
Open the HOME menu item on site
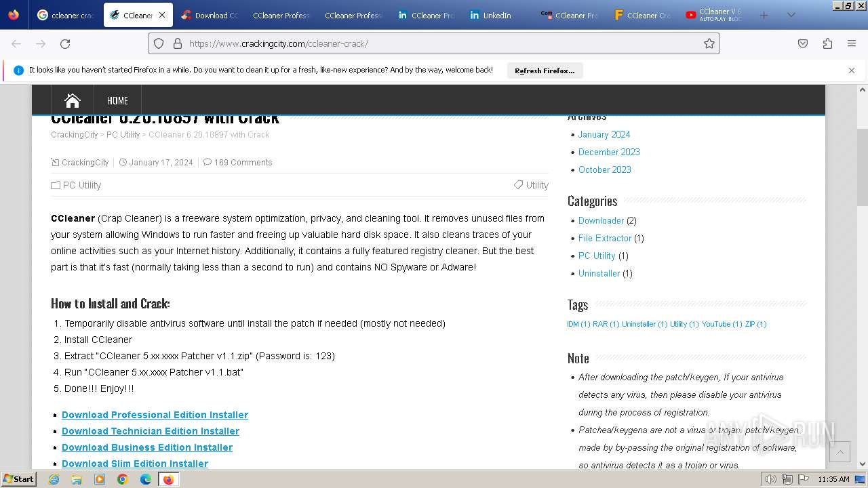point(117,100)
